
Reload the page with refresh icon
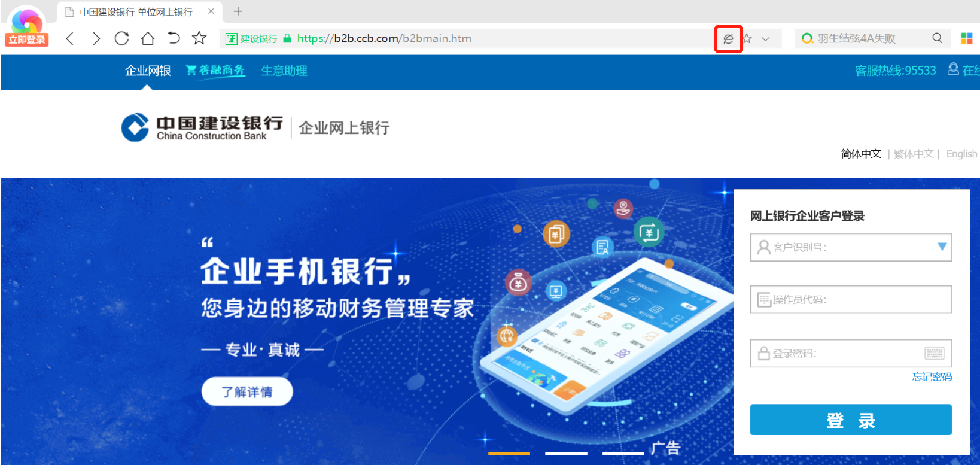[121, 39]
